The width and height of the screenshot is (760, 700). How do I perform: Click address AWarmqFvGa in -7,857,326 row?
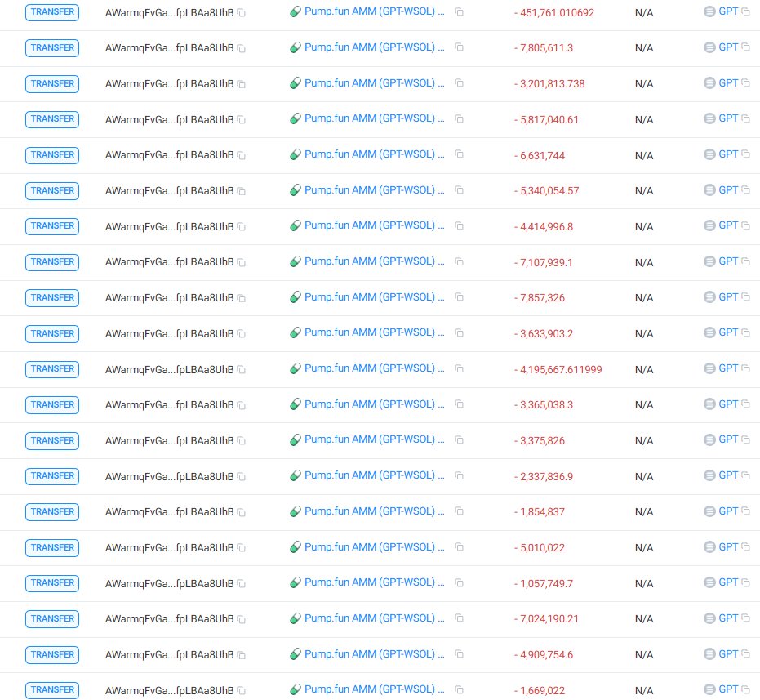(x=169, y=298)
